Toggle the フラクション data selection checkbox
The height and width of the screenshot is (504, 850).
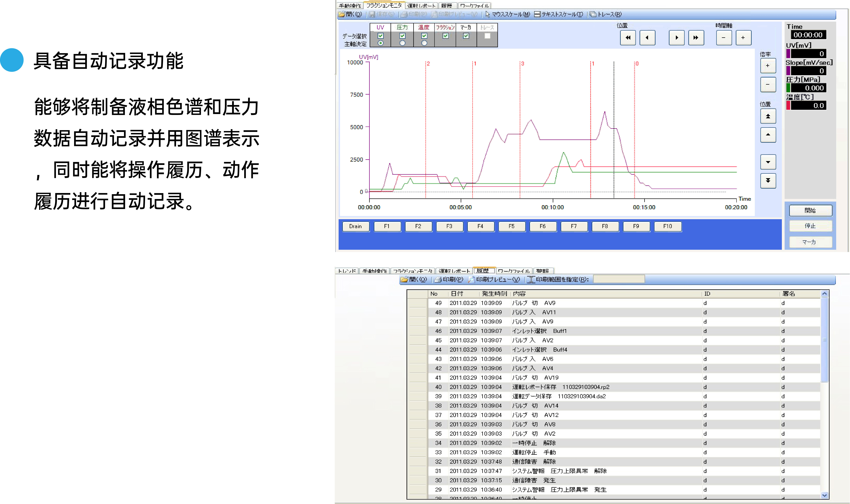click(x=445, y=36)
